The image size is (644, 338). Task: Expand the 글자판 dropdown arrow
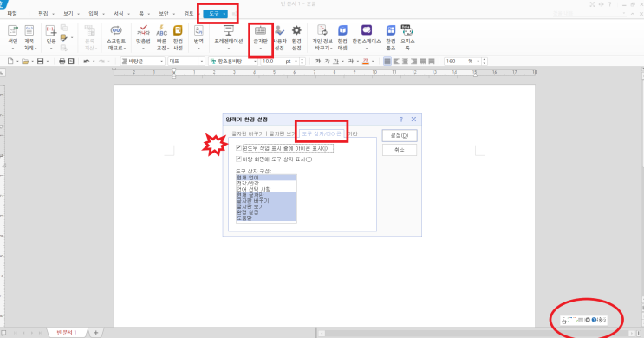tap(260, 49)
